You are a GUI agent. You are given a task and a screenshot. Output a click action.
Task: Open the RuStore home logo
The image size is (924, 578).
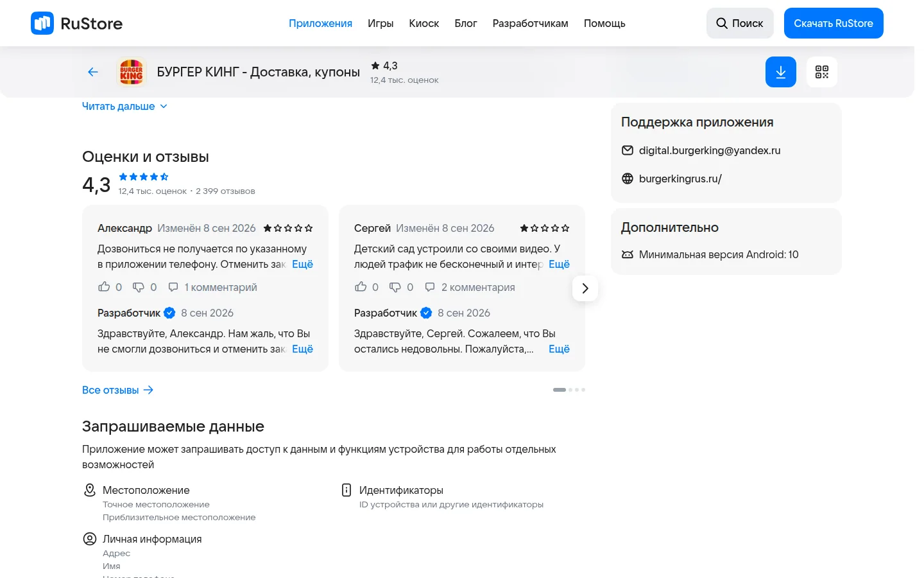[76, 23]
